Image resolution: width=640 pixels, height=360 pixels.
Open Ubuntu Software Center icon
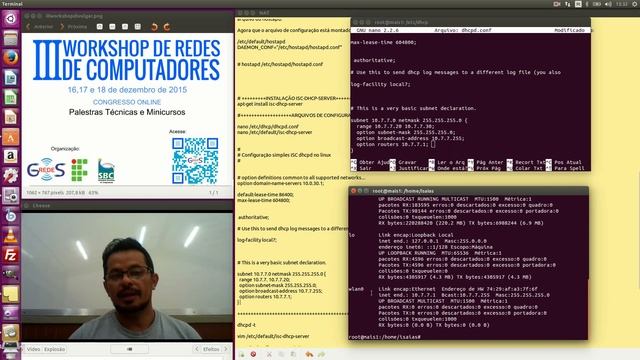(x=11, y=137)
